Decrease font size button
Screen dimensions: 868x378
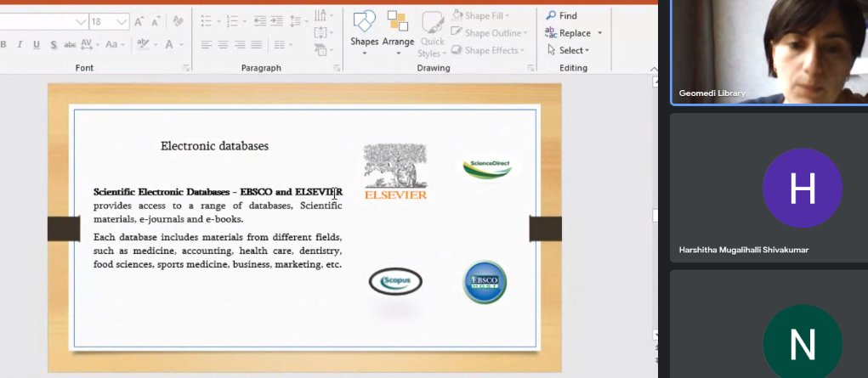156,21
